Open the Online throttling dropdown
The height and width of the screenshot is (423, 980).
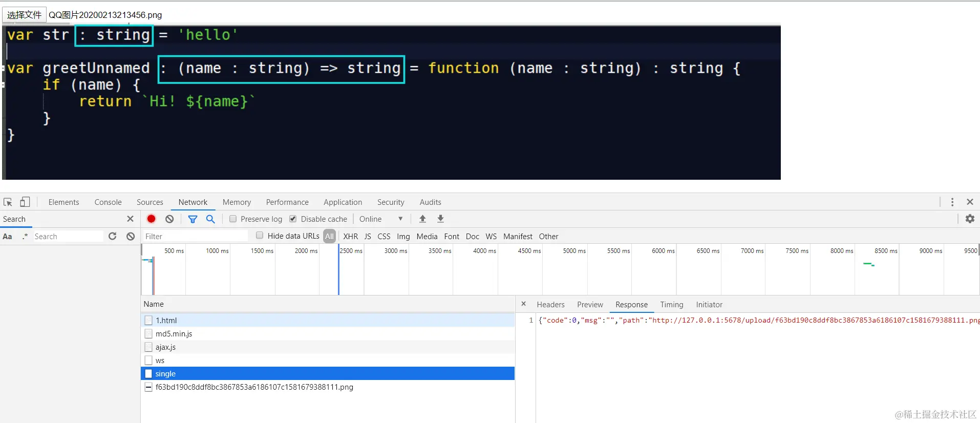pos(381,219)
